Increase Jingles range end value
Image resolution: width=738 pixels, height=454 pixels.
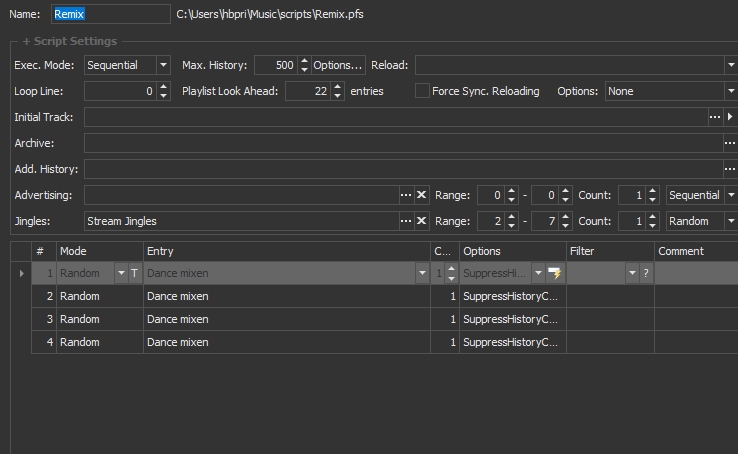coord(565,216)
